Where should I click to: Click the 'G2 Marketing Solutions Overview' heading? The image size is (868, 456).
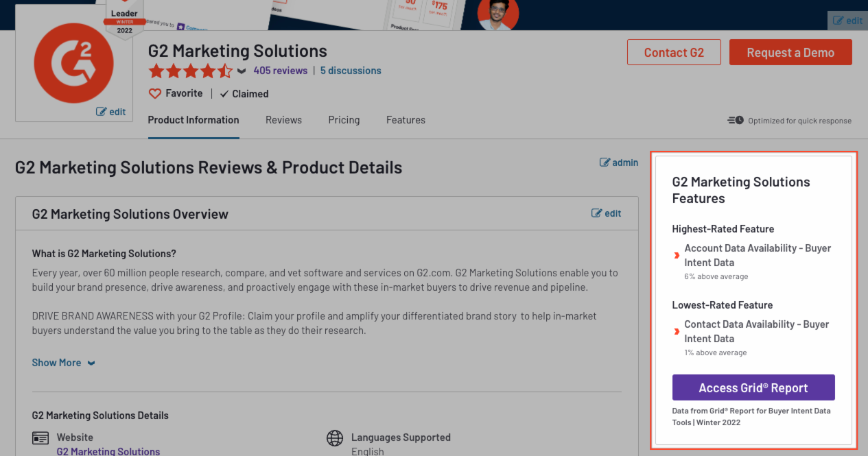pos(130,214)
